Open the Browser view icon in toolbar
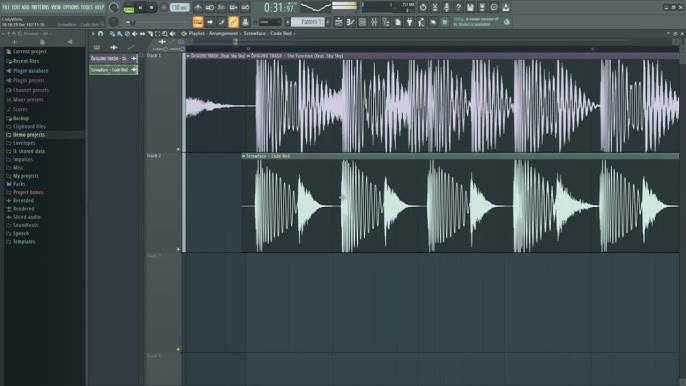The image size is (686, 386). pyautogui.click(x=386, y=22)
